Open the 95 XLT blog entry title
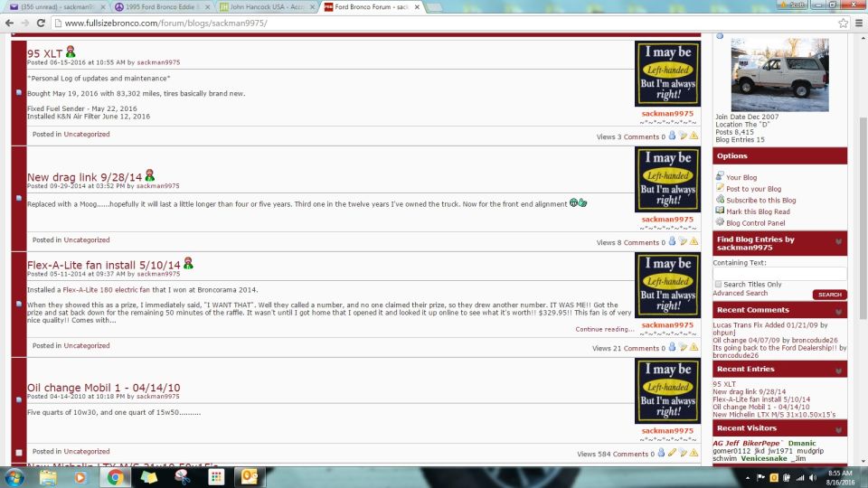Screen dimensions: 868x488 (x=45, y=53)
